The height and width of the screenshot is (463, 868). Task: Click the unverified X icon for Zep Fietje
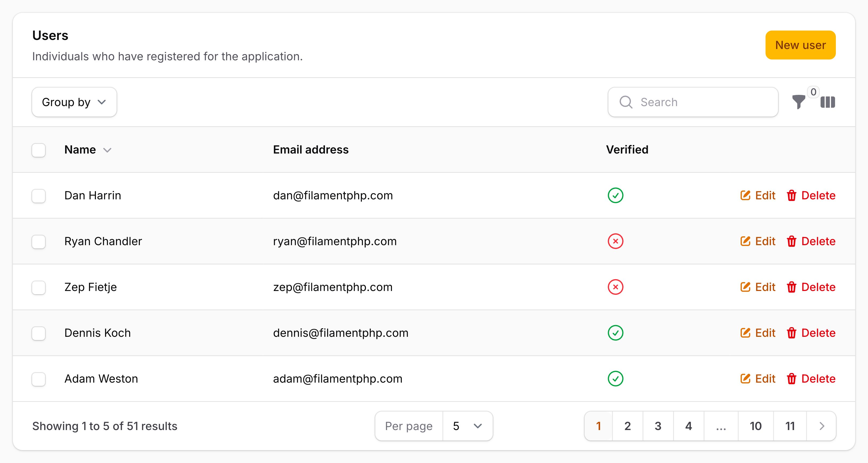pyautogui.click(x=615, y=287)
